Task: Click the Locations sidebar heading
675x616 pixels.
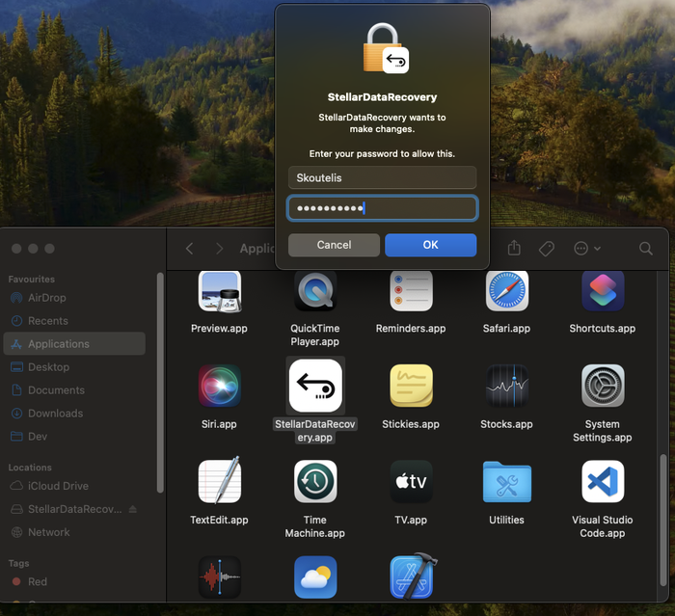Action: tap(30, 468)
